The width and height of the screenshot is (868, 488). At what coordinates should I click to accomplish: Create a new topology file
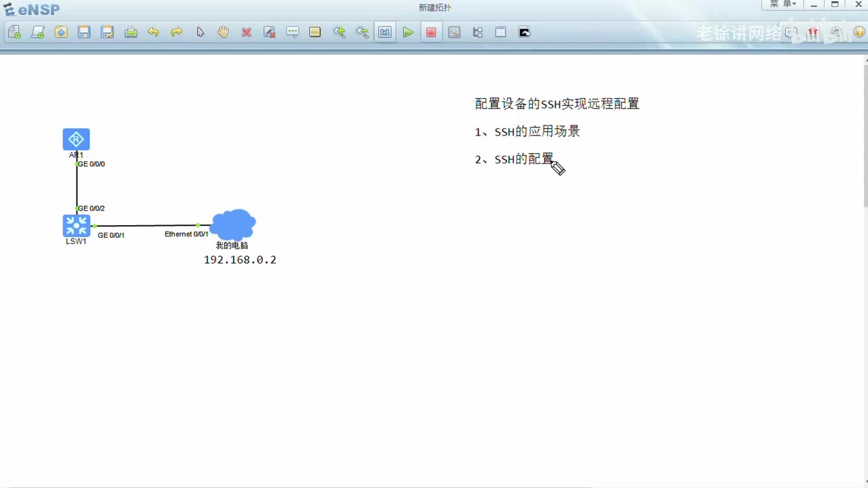tap(15, 32)
